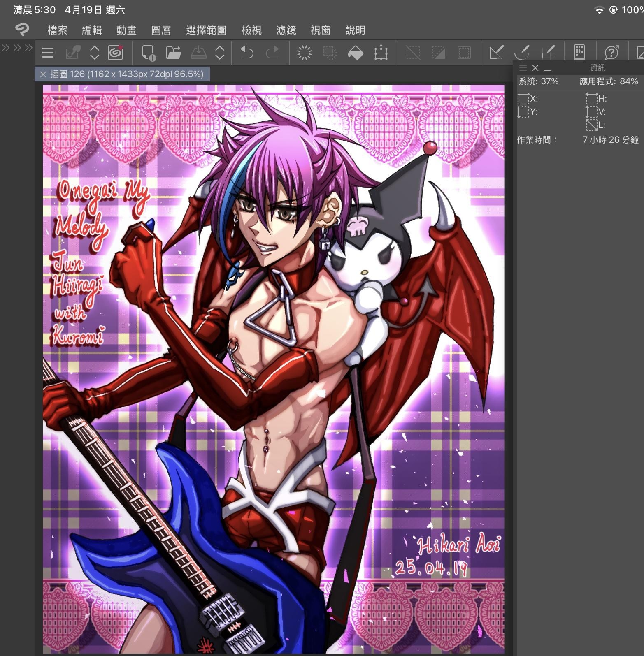The height and width of the screenshot is (656, 644).
Task: Click the 7 小時 26 分鐘 working time value
Action: (610, 140)
